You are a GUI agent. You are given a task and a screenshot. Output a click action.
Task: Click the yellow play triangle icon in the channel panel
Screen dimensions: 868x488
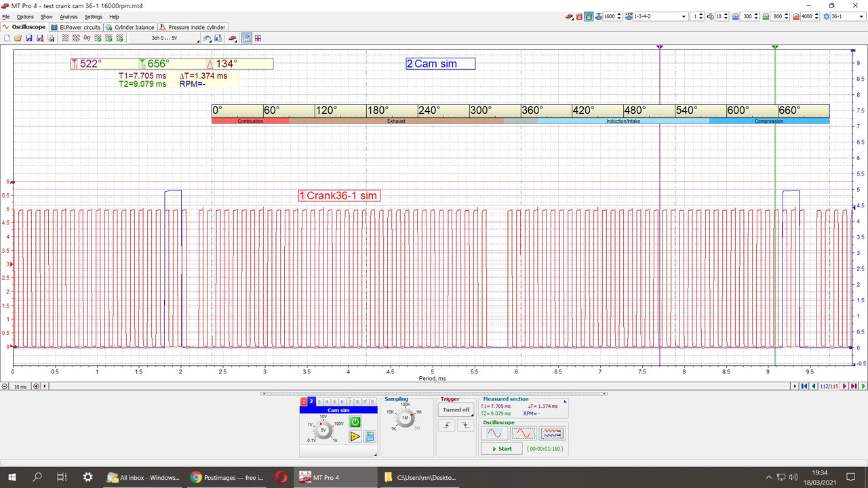pyautogui.click(x=355, y=436)
